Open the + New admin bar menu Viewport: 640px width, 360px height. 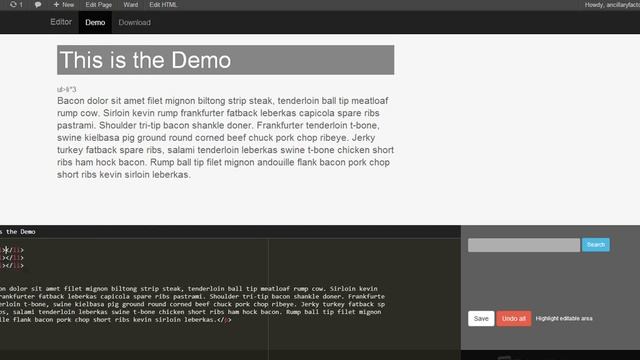[x=64, y=4]
